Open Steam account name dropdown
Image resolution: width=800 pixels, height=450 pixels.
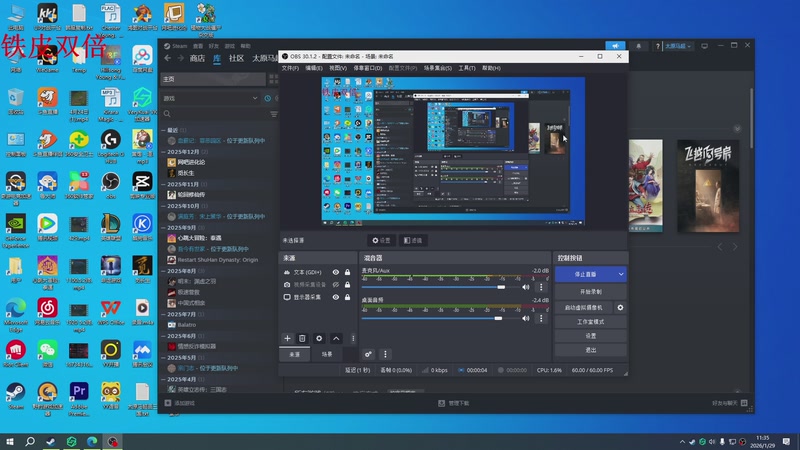678,46
